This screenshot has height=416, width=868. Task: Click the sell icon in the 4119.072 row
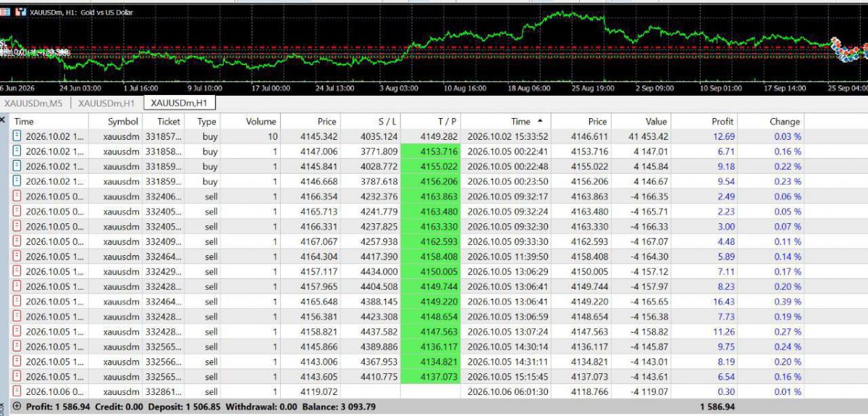click(x=17, y=391)
